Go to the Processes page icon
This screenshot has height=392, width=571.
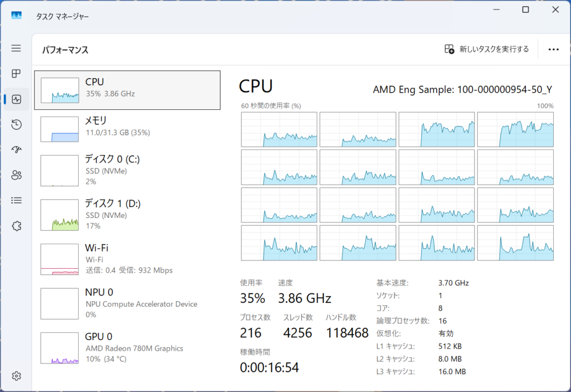point(16,74)
